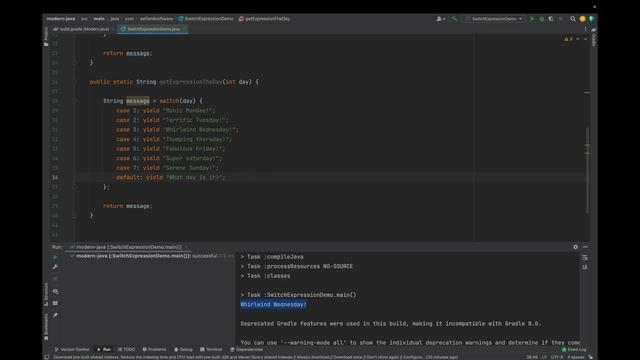
Task: Run SwitchExpressionDemo with the green play icon
Action: (x=532, y=19)
